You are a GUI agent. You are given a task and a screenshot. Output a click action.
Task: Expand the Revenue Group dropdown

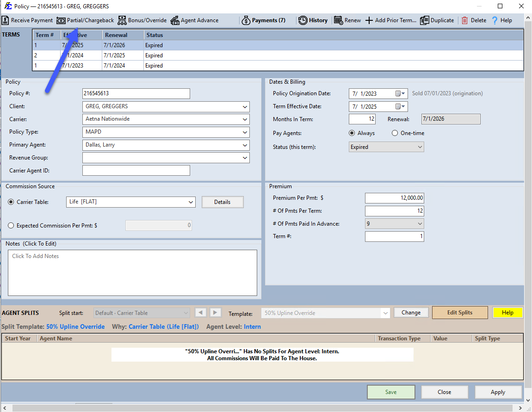(245, 158)
